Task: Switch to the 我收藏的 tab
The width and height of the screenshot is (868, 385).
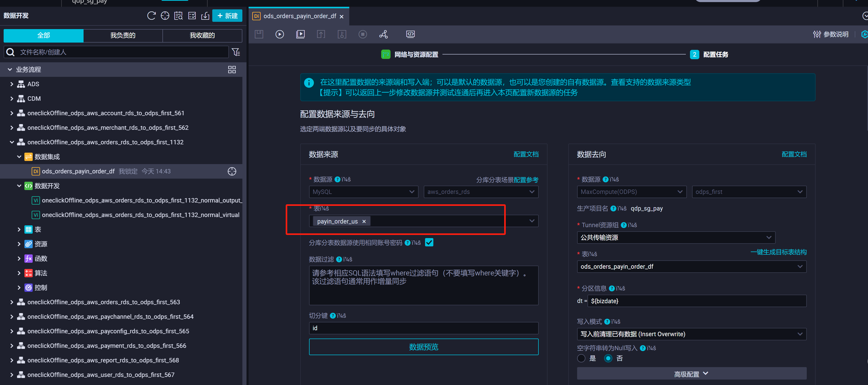Action: 202,35
